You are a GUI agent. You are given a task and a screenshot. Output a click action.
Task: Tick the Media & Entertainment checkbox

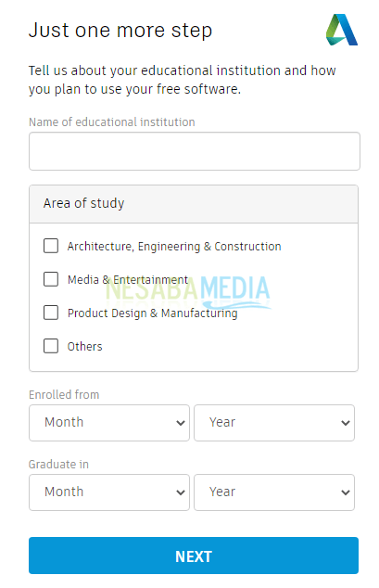(51, 279)
